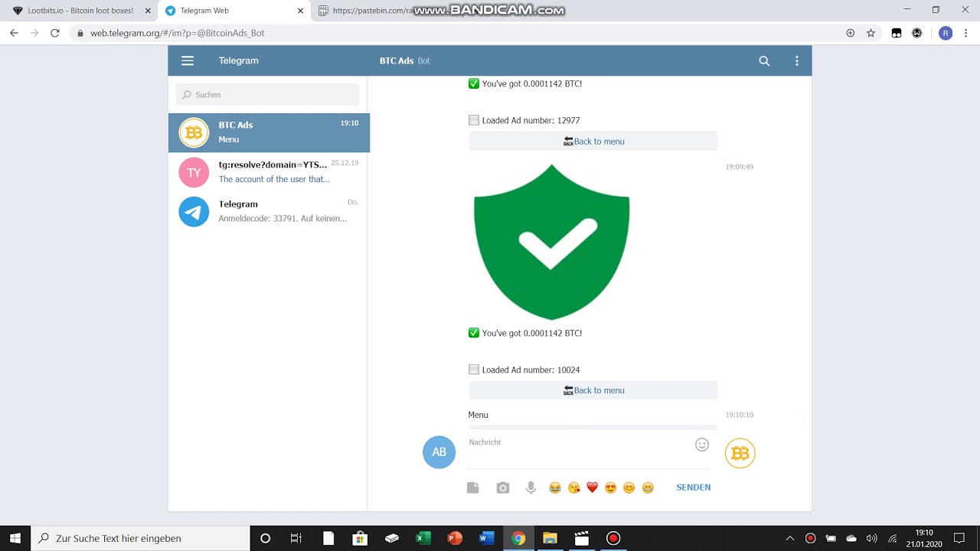This screenshot has height=551, width=980.
Task: Open the BTC Ads chat in list
Action: coord(269,132)
